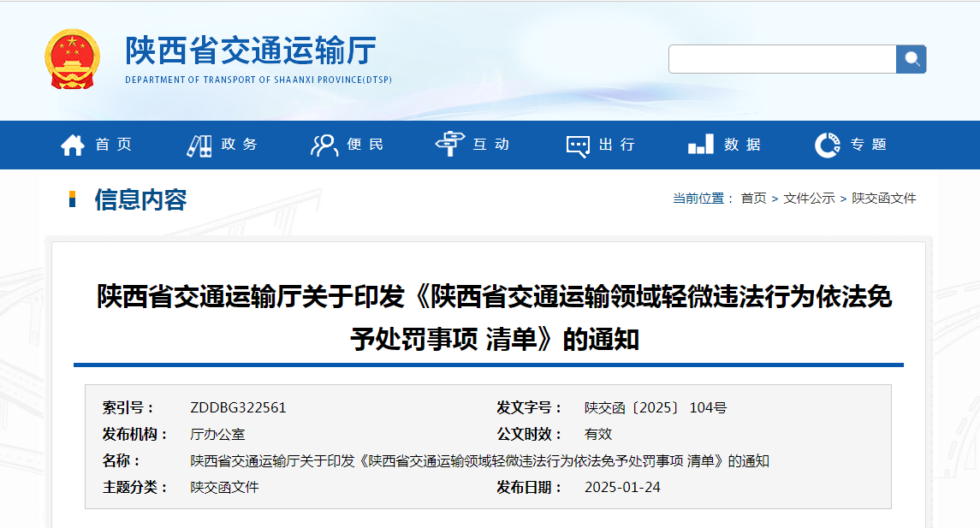Click the documents icon for 政务
Screen dimensions: 980x528
click(199, 145)
